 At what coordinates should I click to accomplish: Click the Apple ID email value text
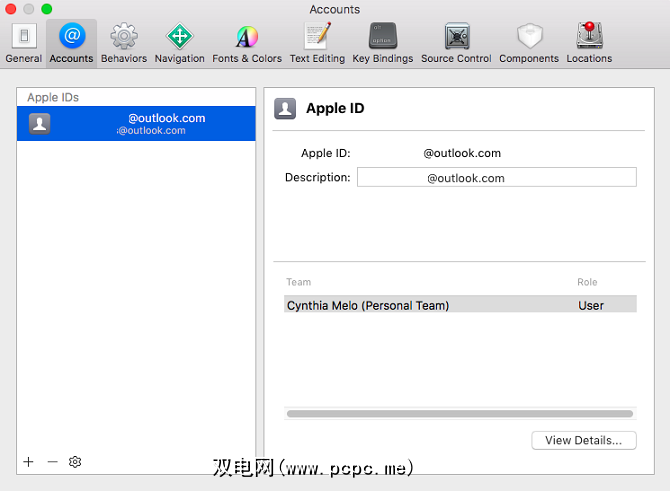point(462,153)
